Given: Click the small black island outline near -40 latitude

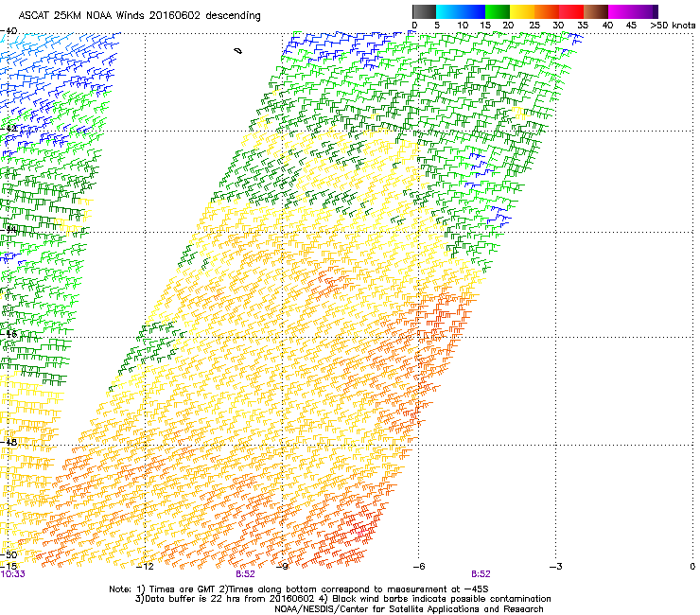Looking at the screenshot, I should coord(238,51).
